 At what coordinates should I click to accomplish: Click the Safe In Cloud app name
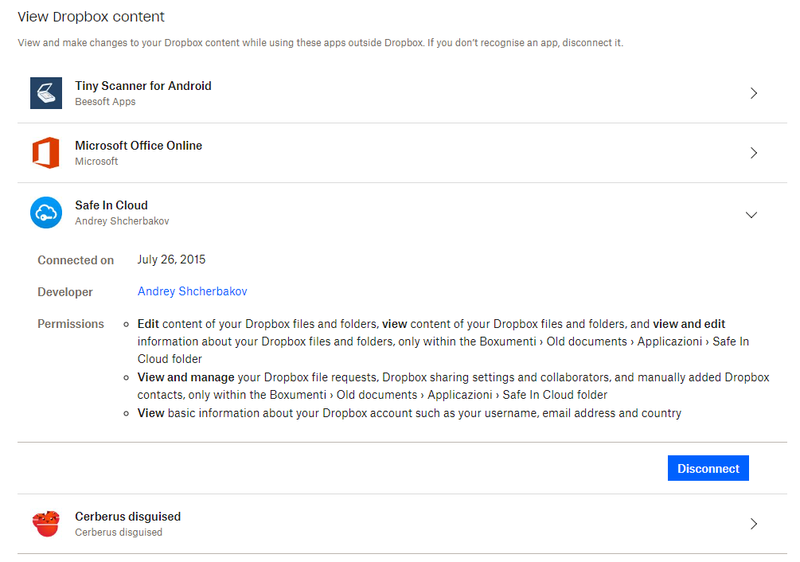111,205
